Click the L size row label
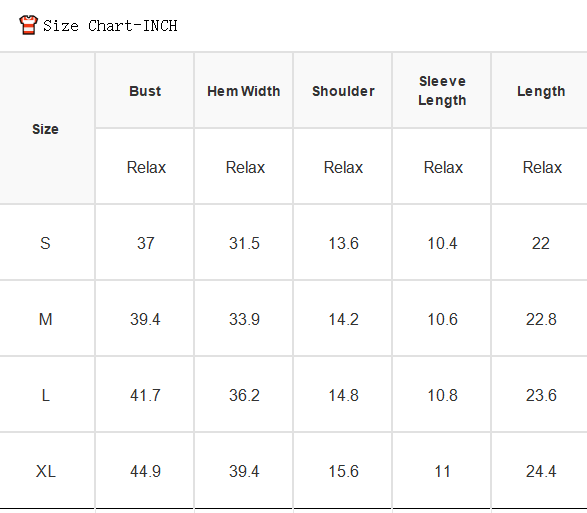The image size is (587, 513). pyautogui.click(x=45, y=395)
